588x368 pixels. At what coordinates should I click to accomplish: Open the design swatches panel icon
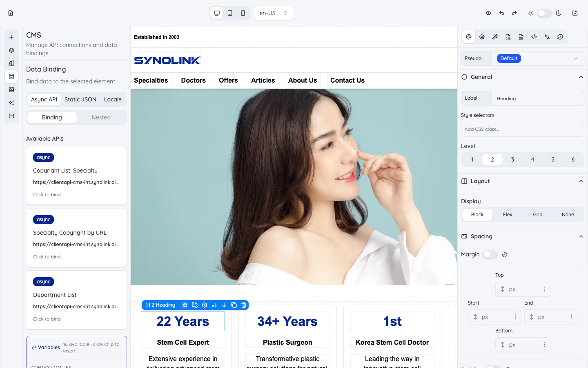point(11,63)
